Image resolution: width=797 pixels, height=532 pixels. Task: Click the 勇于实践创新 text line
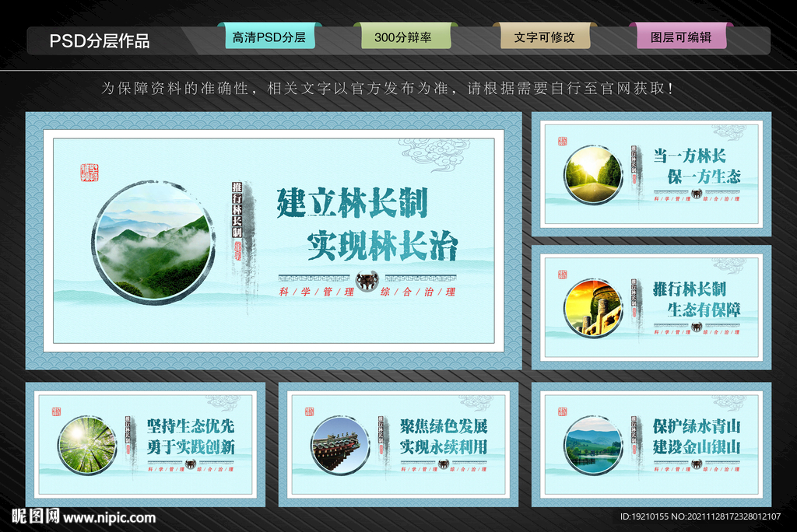point(191,447)
